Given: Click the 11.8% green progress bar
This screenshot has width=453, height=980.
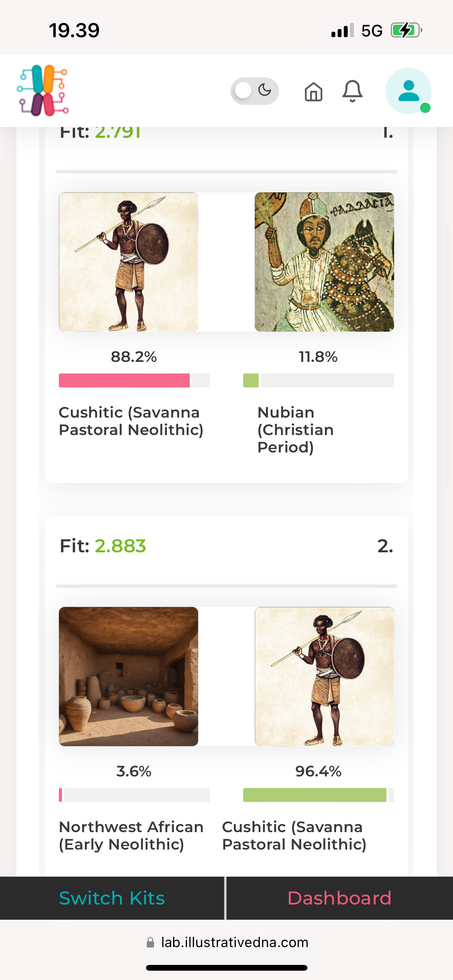Looking at the screenshot, I should click(251, 380).
